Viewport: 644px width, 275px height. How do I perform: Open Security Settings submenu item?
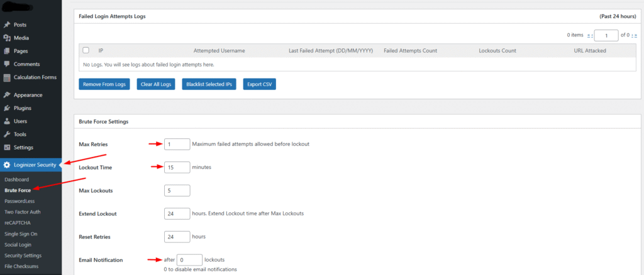coord(23,256)
